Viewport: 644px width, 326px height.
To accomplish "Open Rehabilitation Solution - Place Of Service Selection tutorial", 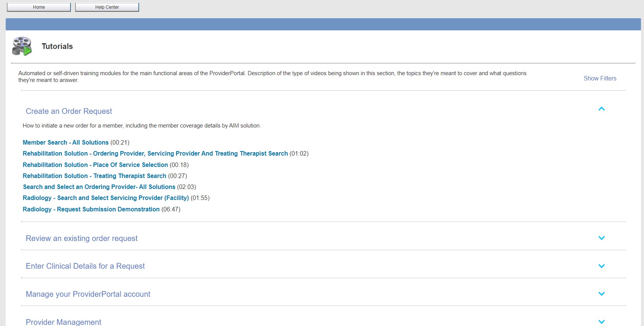I will point(95,165).
